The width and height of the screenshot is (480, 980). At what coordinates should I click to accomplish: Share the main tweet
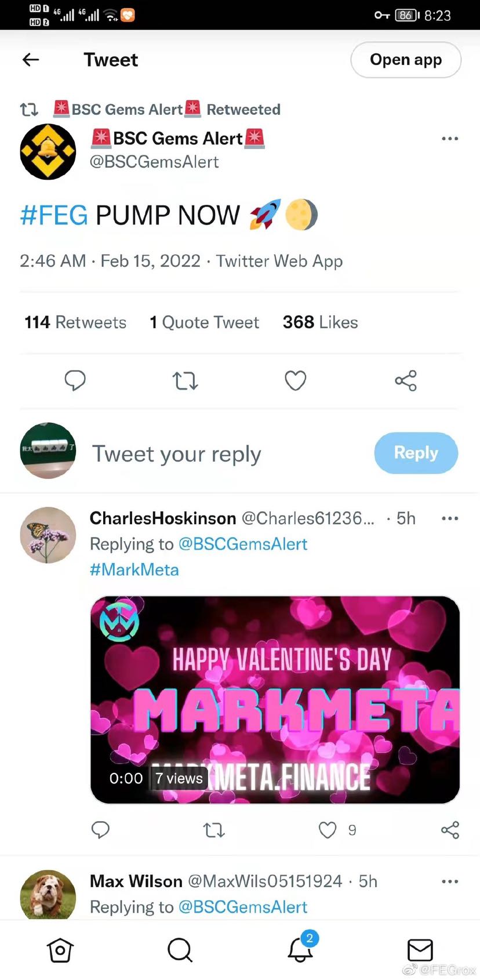click(406, 380)
